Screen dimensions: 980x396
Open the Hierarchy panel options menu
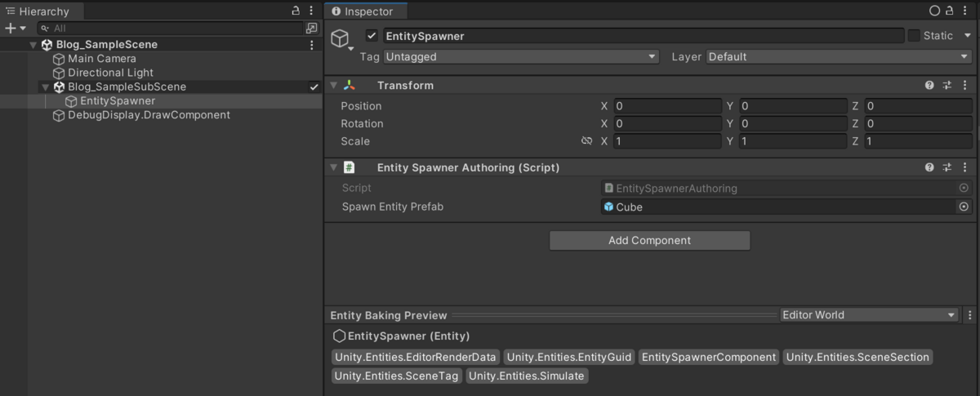[x=311, y=11]
